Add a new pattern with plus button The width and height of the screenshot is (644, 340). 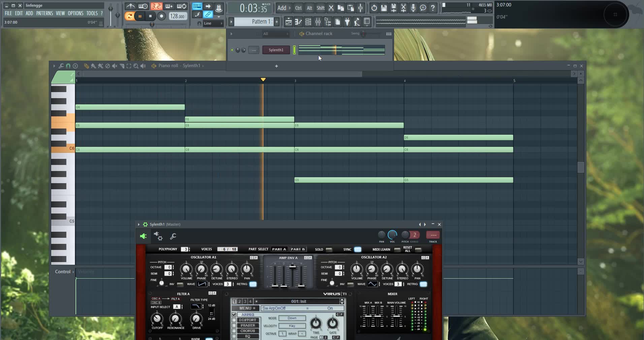(x=277, y=22)
